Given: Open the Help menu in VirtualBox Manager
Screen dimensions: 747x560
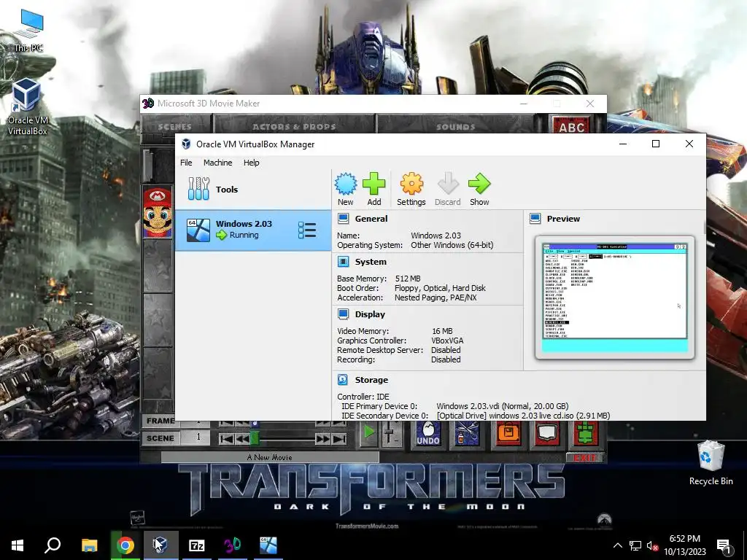Looking at the screenshot, I should pyautogui.click(x=251, y=163).
